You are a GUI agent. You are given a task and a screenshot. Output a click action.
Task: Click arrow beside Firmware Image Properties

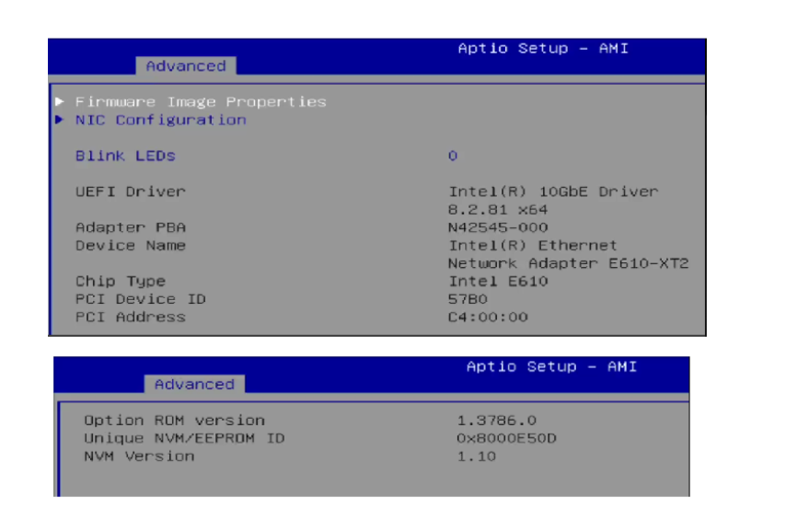[60, 101]
